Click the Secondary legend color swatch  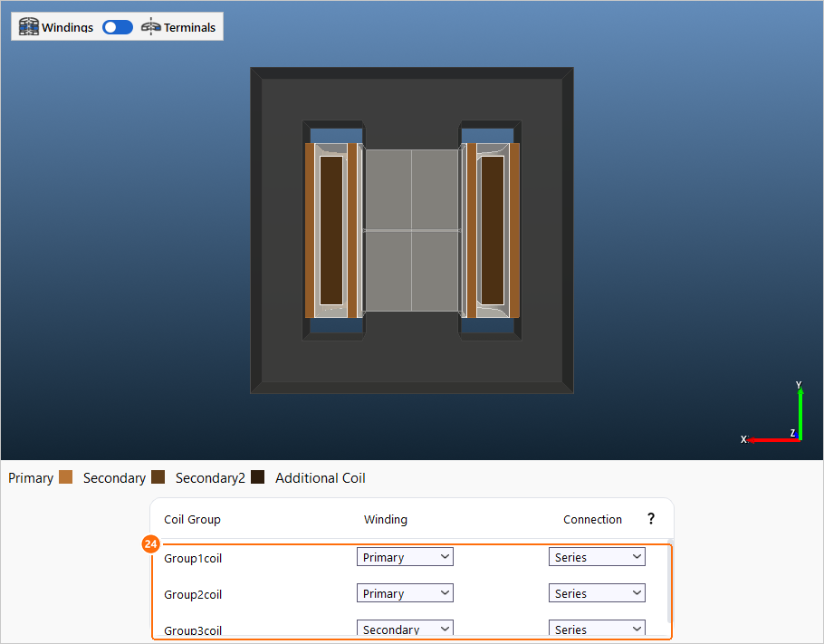click(x=158, y=476)
